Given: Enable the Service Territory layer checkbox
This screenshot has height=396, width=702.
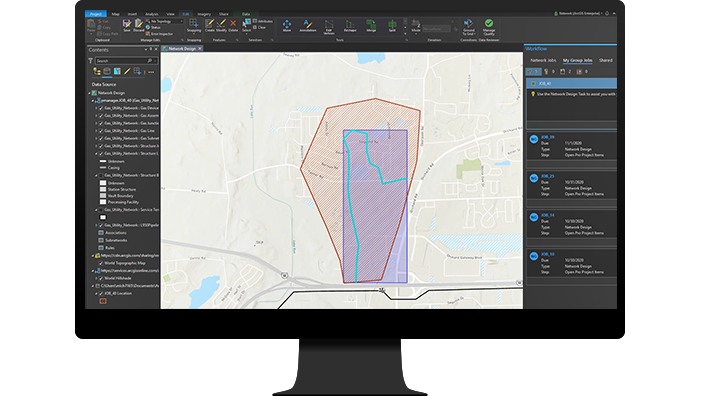Looking at the screenshot, I should pos(101,209).
